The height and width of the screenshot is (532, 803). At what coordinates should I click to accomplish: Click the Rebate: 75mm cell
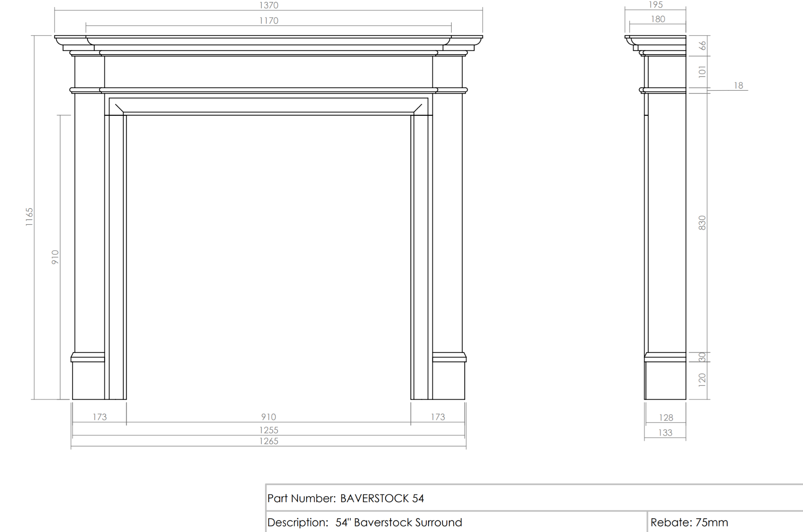(x=689, y=522)
